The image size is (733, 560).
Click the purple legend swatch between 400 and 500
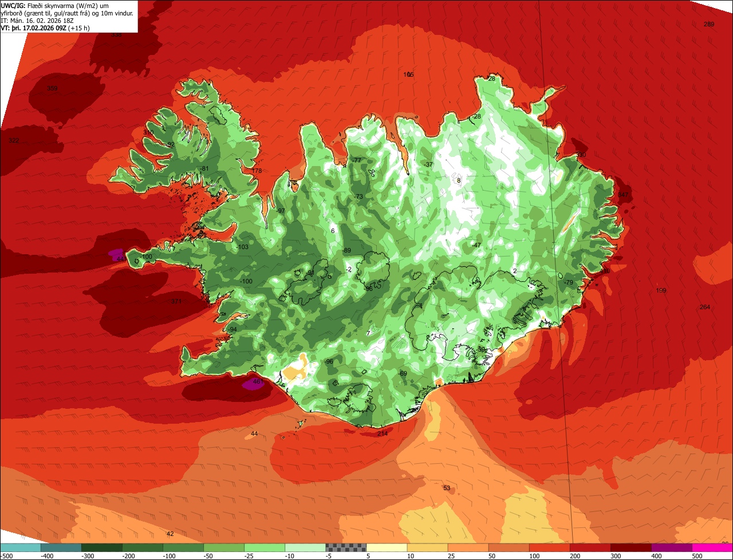click(x=671, y=547)
